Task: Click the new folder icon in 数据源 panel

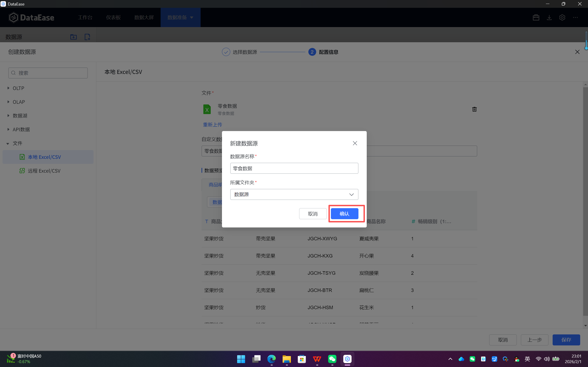Action: click(x=73, y=37)
